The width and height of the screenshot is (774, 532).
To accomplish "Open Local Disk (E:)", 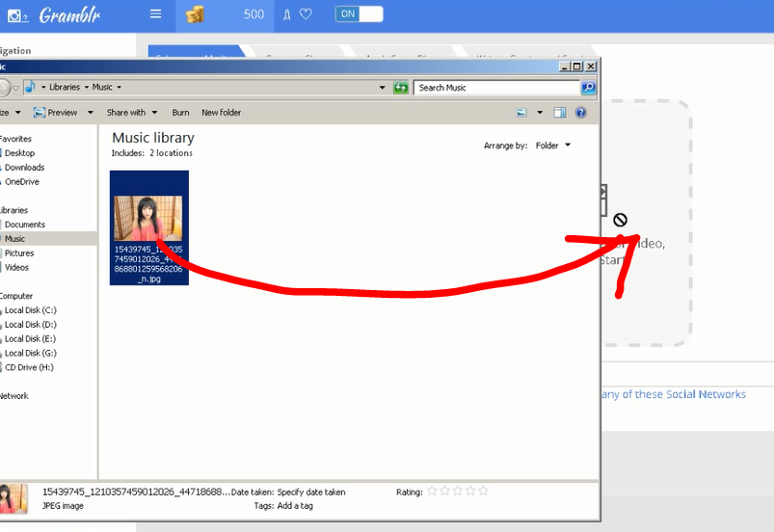I will click(x=31, y=339).
